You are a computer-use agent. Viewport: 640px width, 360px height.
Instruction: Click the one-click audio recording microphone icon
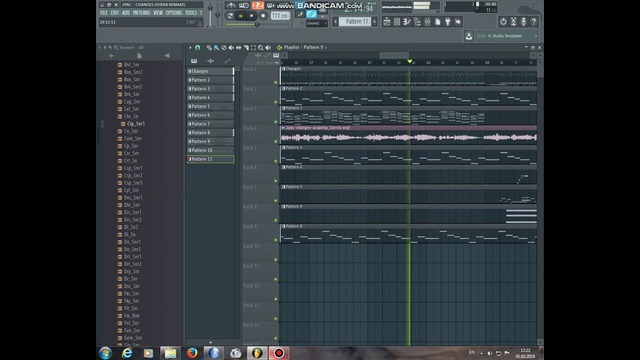524,22
